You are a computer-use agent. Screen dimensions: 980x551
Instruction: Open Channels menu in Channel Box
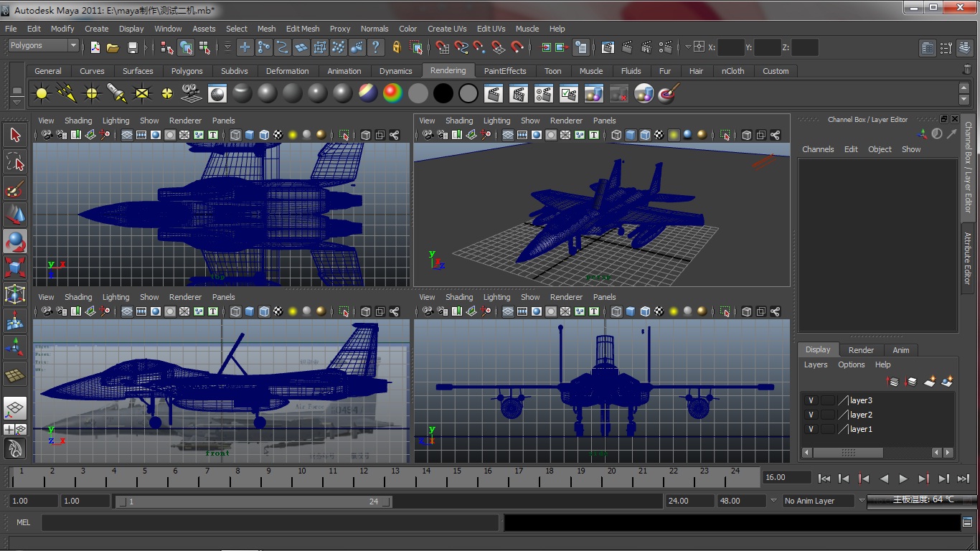click(x=818, y=149)
